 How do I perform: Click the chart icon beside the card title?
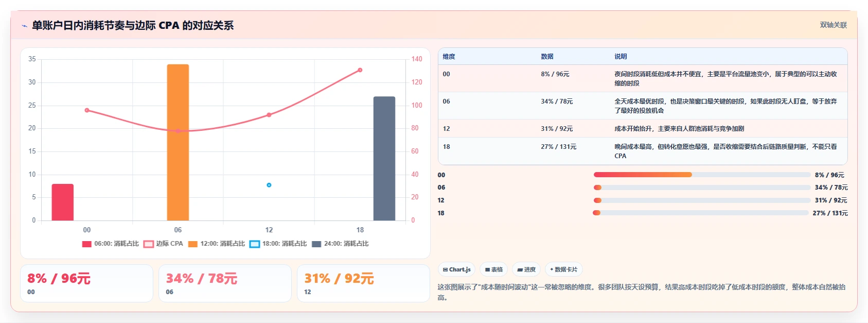click(x=24, y=26)
